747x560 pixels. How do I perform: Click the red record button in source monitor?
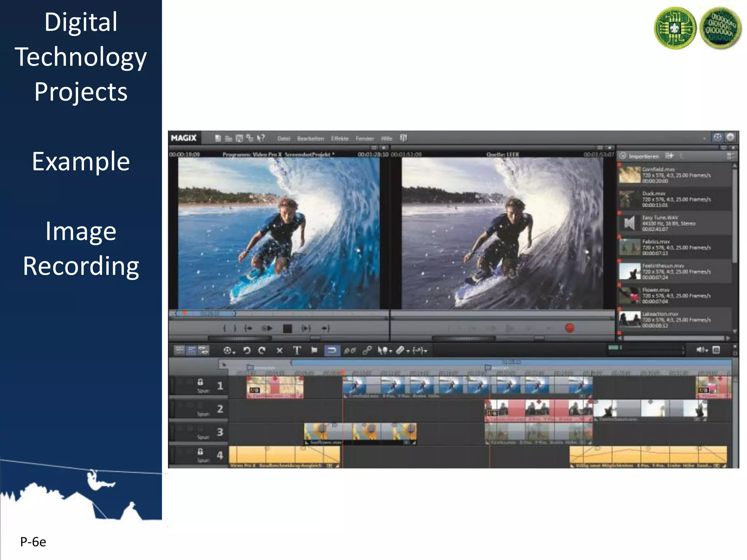point(570,328)
